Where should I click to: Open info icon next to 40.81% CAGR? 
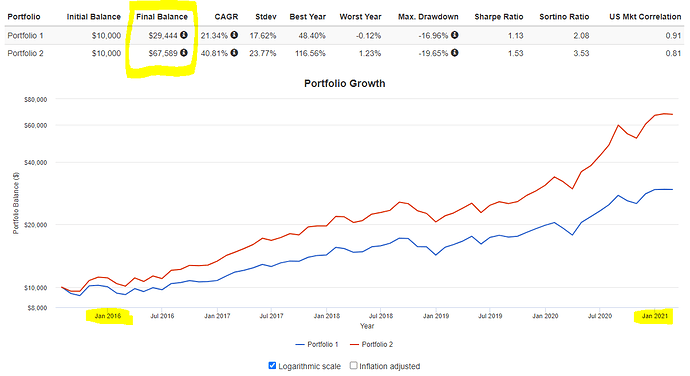(x=235, y=53)
